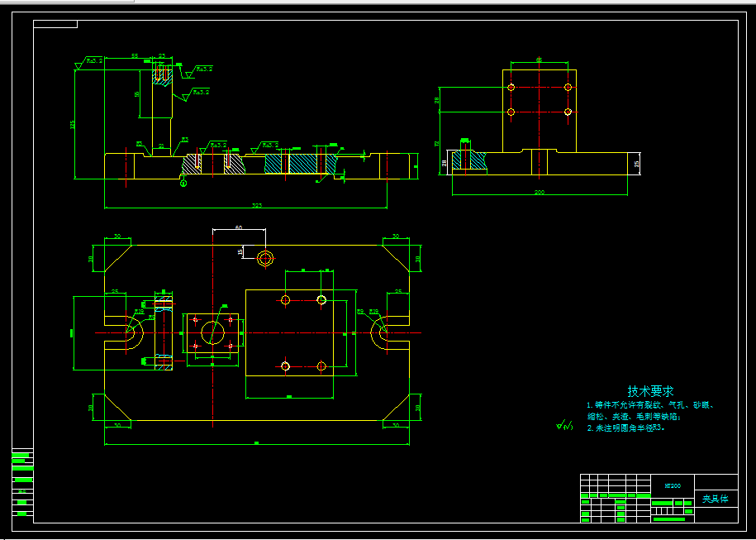The width and height of the screenshot is (756, 540).
Task: Pick the 15 dimension near counterbored hole
Action: [240, 252]
